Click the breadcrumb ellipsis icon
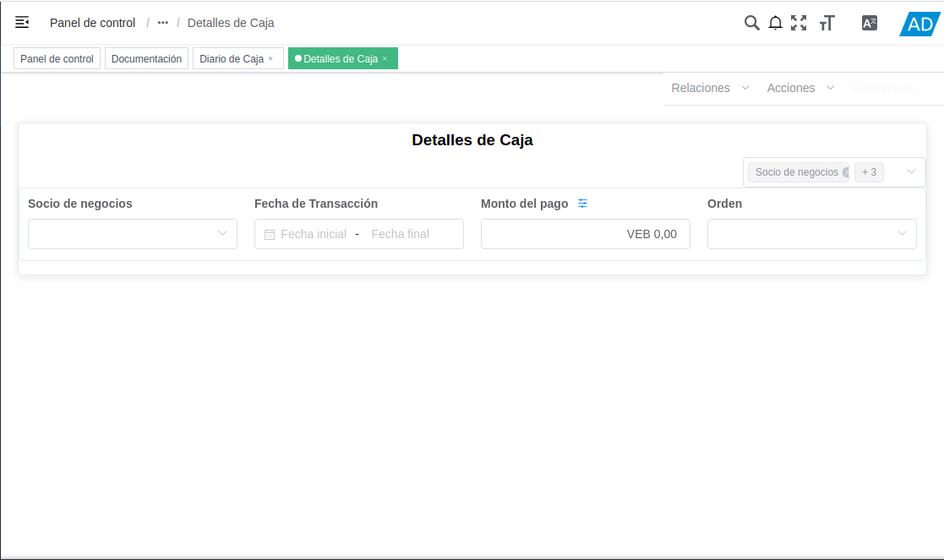Viewport: 944px width, 560px height. point(162,23)
